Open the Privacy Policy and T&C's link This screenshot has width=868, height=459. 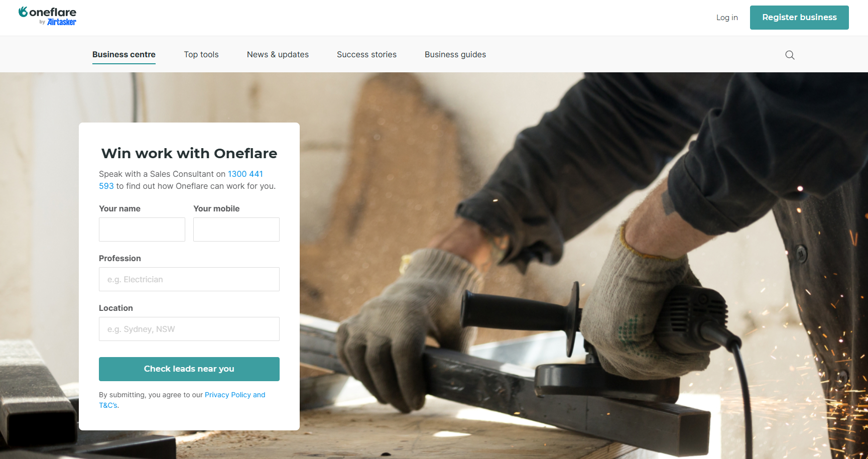182,400
